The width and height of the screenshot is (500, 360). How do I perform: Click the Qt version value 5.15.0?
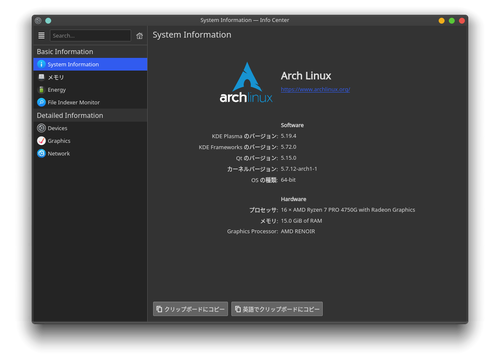point(288,158)
